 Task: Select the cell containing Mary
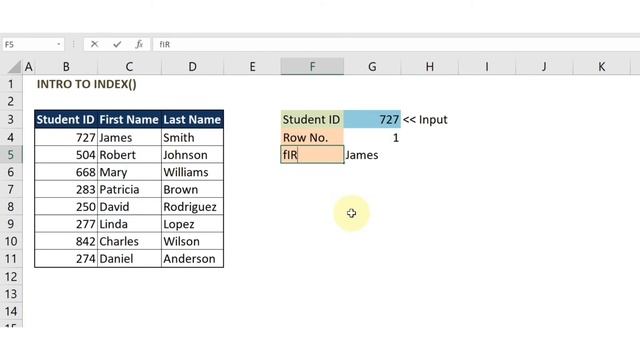(129, 172)
